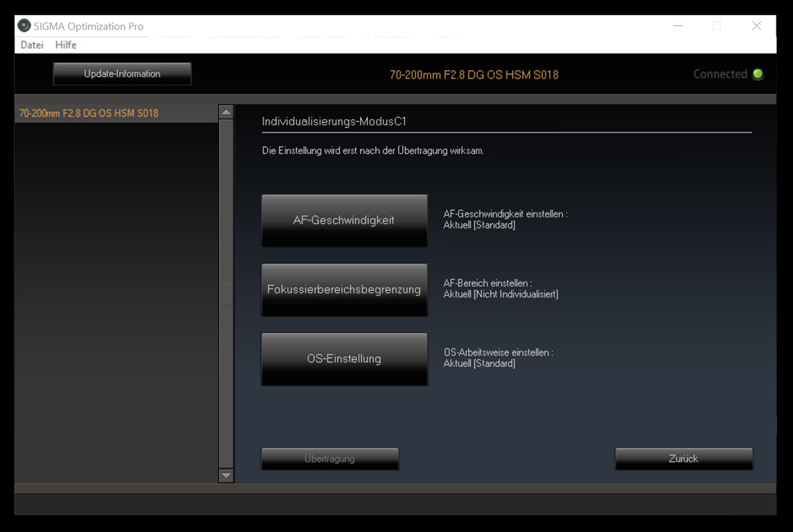Image resolution: width=793 pixels, height=532 pixels.
Task: Click the lens list scrollbar thumb grip
Action: point(227,294)
